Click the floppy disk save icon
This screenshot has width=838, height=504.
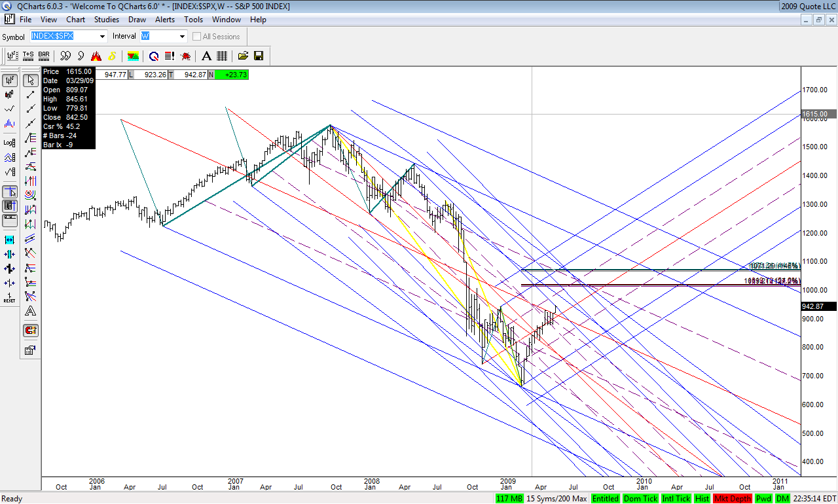click(259, 56)
